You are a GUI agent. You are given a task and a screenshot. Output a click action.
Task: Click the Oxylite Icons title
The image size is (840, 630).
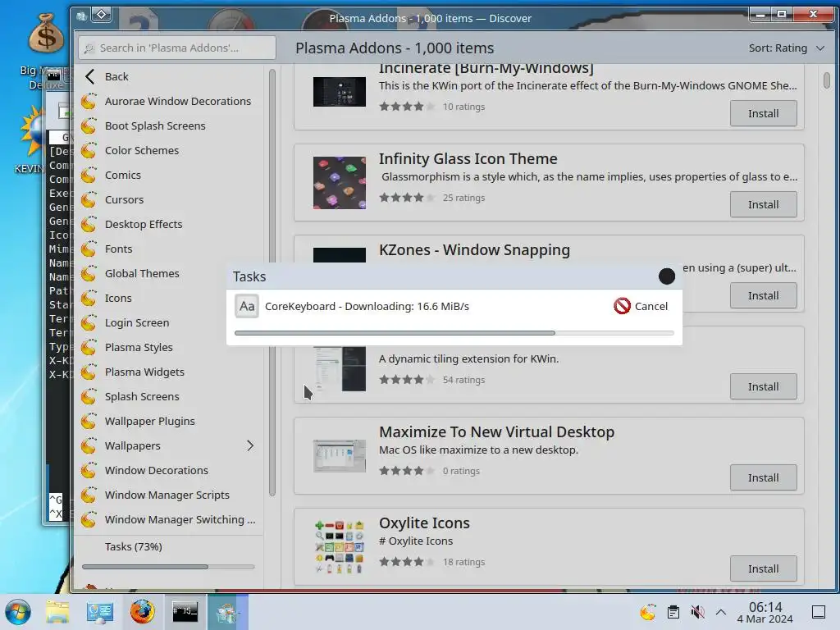coord(424,523)
